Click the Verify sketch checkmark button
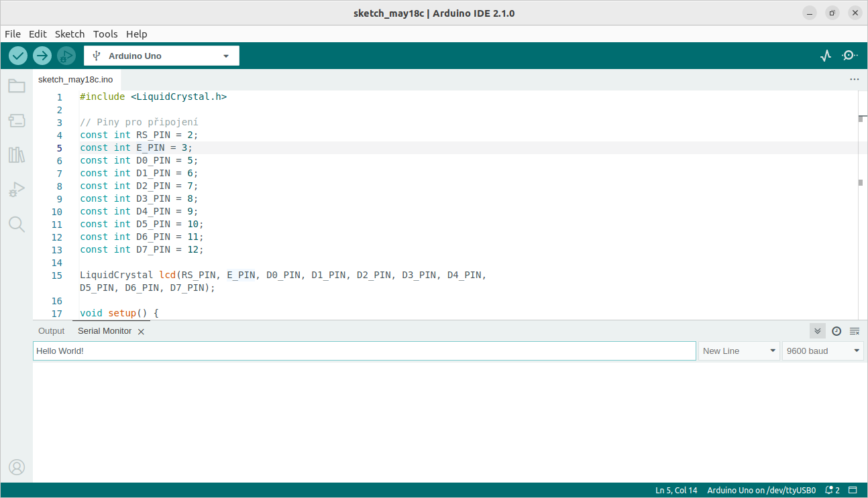Image resolution: width=868 pixels, height=498 pixels. [18, 56]
